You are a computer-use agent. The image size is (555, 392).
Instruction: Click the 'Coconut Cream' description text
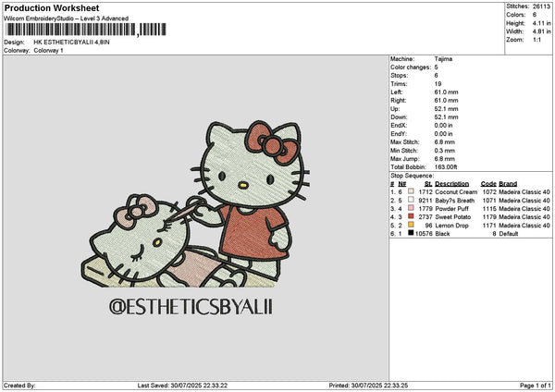pos(456,192)
